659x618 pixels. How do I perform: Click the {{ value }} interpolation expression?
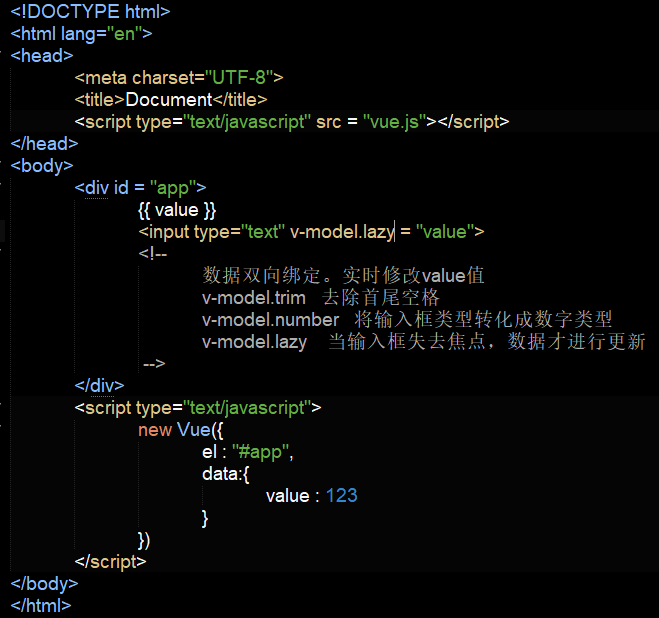coord(177,210)
